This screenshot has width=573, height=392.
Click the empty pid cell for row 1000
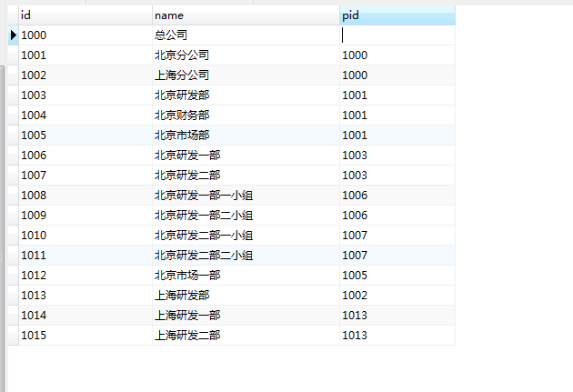pyautogui.click(x=397, y=35)
